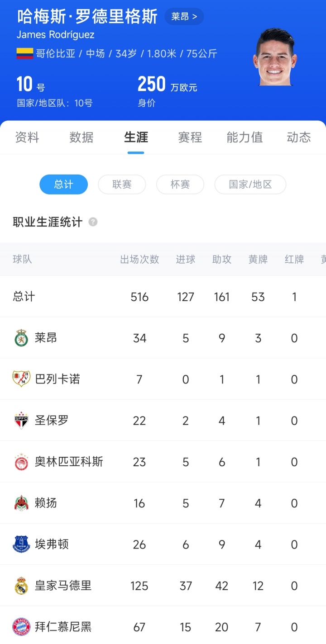Open the career statistics help icon

click(93, 222)
